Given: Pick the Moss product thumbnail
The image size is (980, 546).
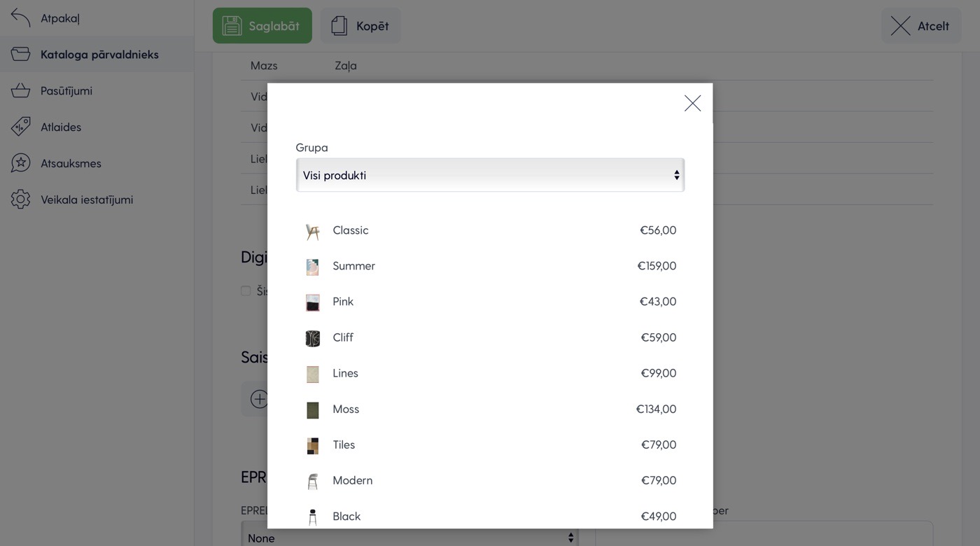Looking at the screenshot, I should click(313, 409).
